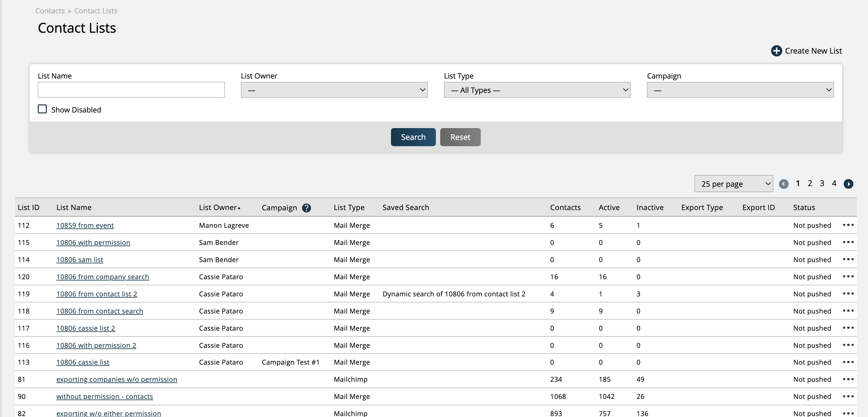The width and height of the screenshot is (868, 417).
Task: Expand the Campaign filter dropdown
Action: click(740, 90)
